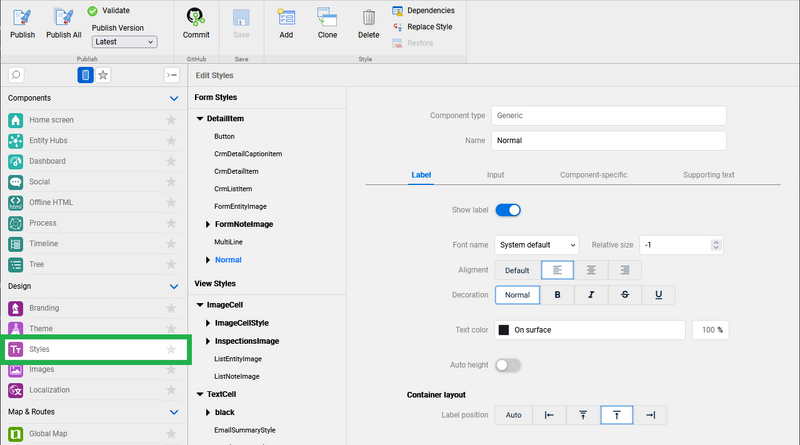Show favorites with the star filter
800x445 pixels.
pyautogui.click(x=103, y=75)
